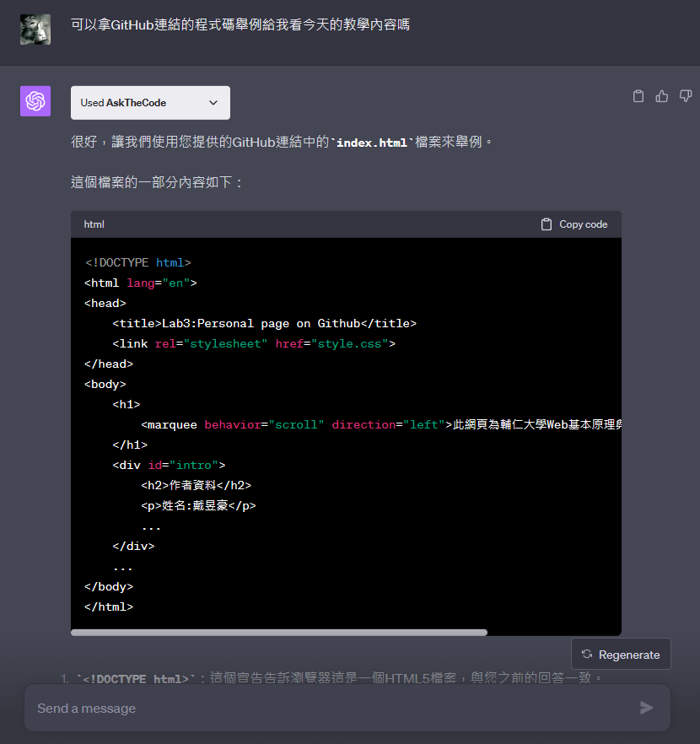The width and height of the screenshot is (700, 744).
Task: Give the response a thumbs down
Action: pos(686,96)
